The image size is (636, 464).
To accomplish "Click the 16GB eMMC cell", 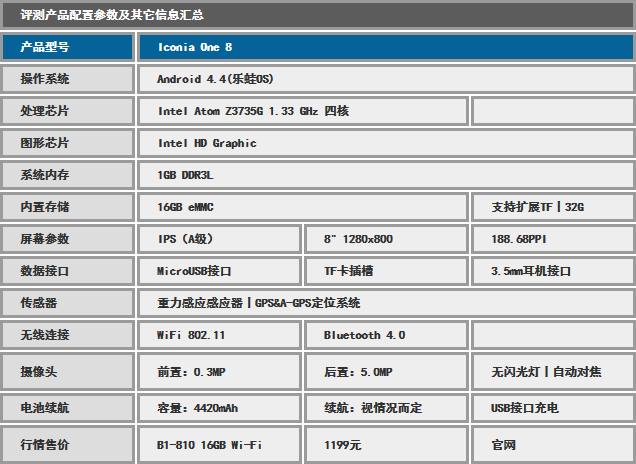I will point(303,207).
